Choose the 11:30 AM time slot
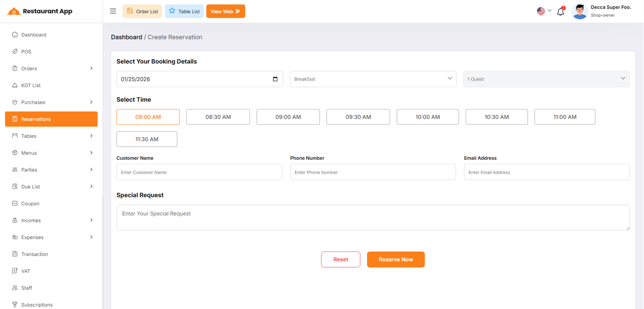Screen dimensions: 644x309 (147, 139)
